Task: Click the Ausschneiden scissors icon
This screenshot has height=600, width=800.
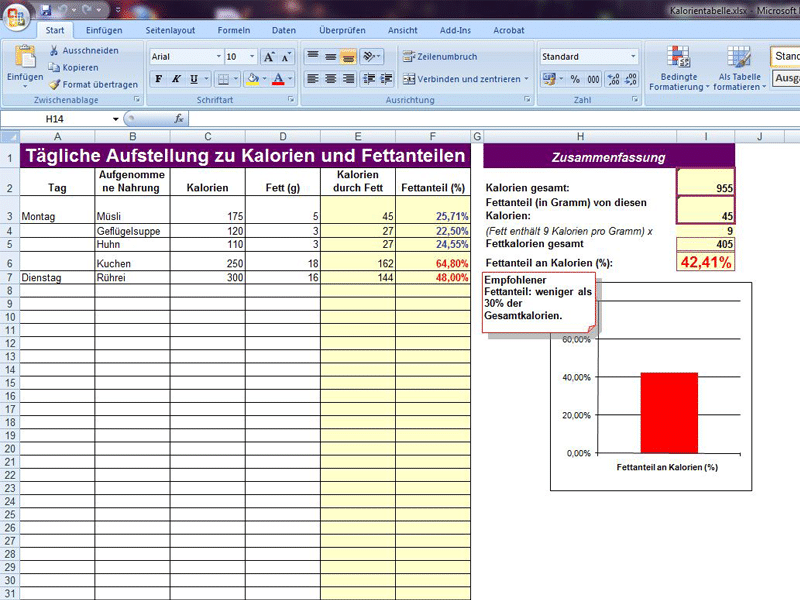Action: coord(54,51)
